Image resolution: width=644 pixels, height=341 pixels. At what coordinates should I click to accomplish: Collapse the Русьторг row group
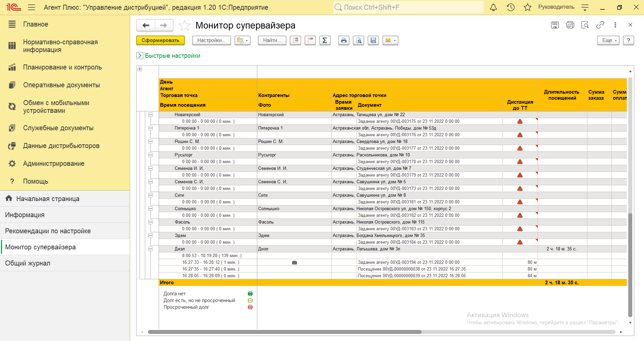(151, 155)
